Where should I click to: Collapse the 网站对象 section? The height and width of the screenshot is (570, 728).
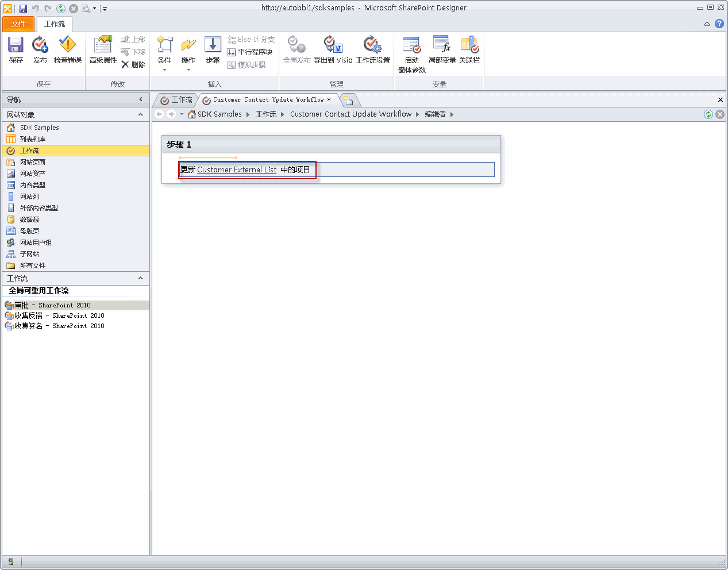coord(140,114)
